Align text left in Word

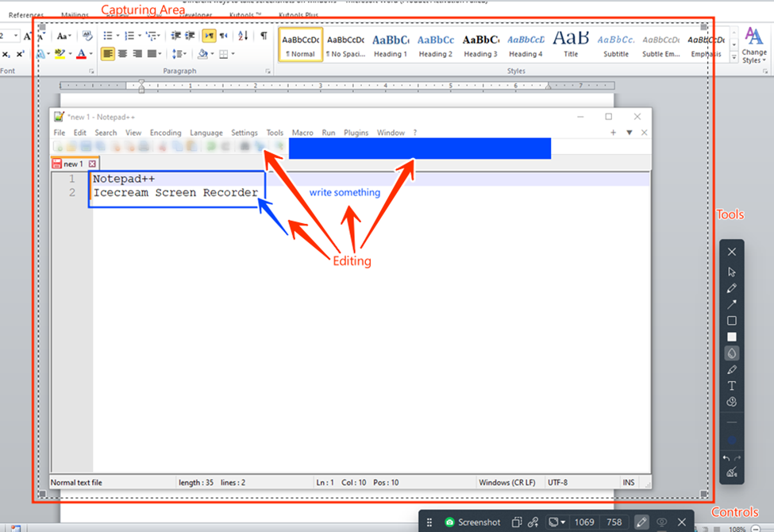pos(108,53)
